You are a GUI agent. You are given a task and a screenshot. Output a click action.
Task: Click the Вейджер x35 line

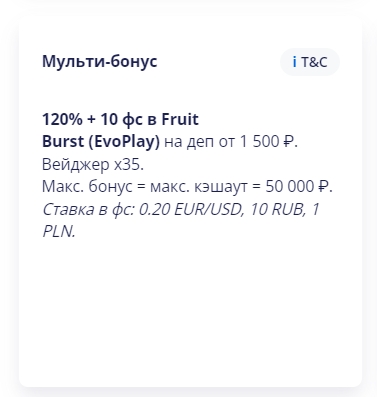tap(93, 164)
